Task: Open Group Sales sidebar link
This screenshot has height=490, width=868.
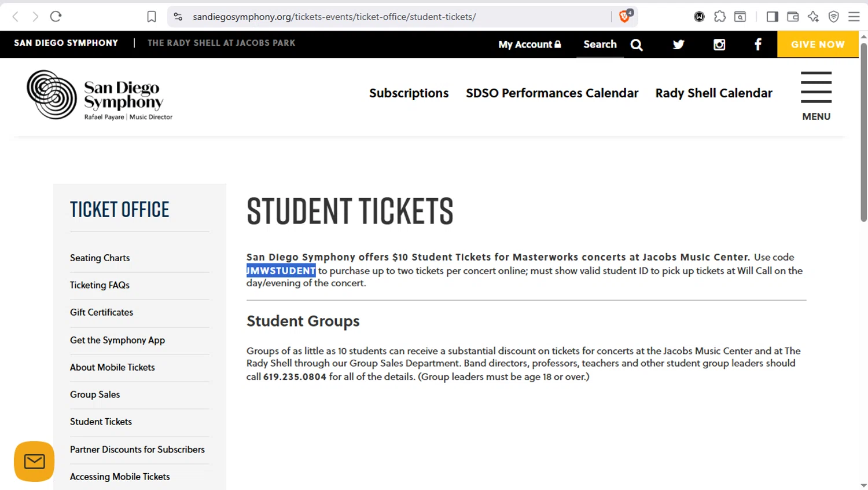Action: pos(95,394)
